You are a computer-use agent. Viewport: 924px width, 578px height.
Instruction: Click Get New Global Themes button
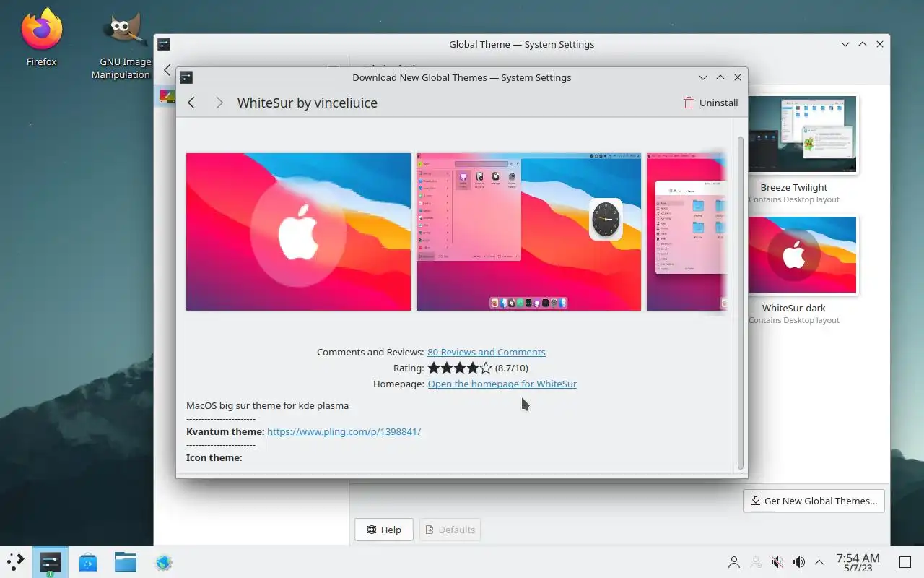tap(814, 501)
